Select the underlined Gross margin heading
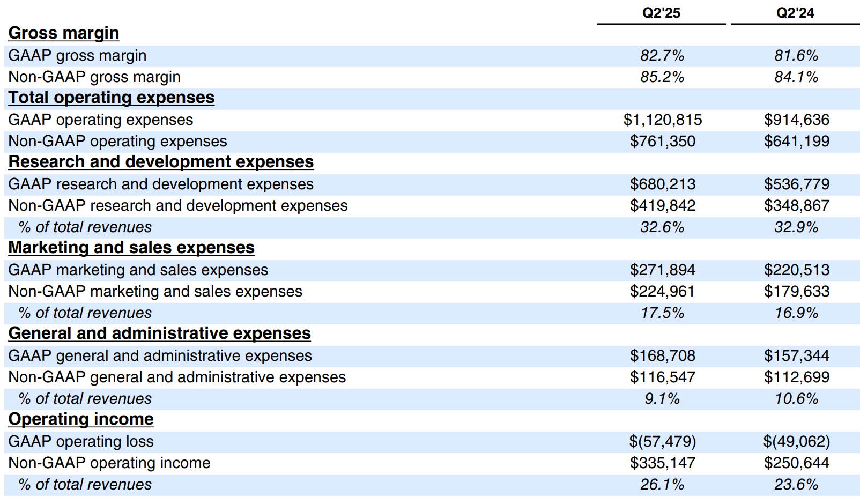 (64, 33)
